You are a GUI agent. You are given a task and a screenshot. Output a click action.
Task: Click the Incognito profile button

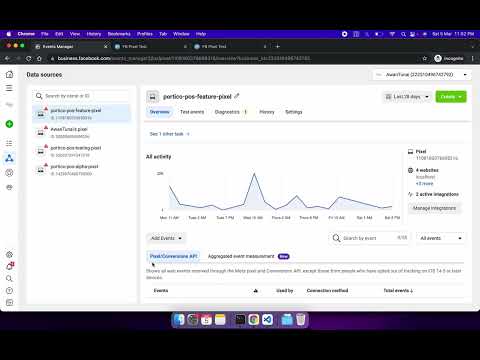(449, 58)
